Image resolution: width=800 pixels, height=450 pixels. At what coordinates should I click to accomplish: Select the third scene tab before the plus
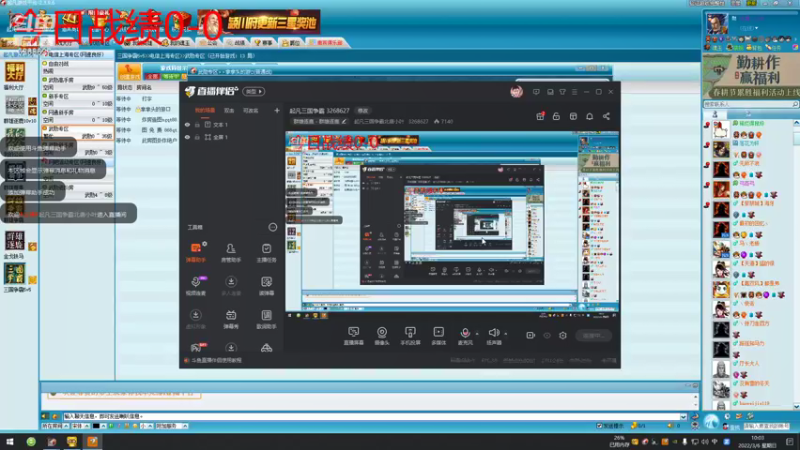coord(251,110)
